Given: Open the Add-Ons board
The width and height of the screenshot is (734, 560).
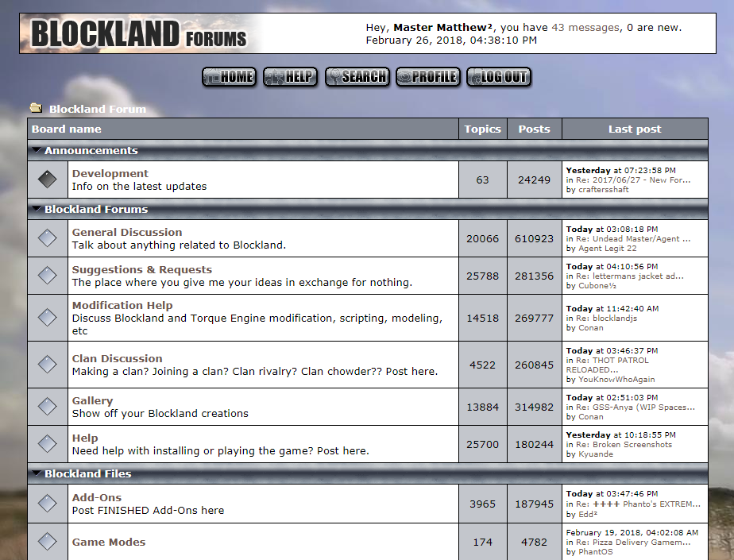Looking at the screenshot, I should pos(96,498).
